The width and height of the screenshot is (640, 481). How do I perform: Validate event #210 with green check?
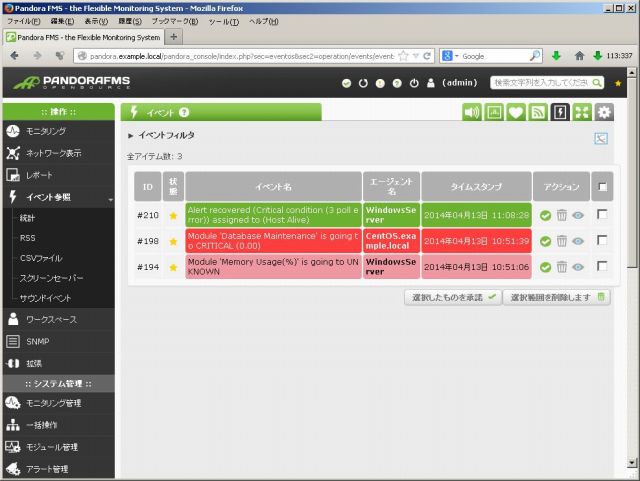tap(545, 215)
